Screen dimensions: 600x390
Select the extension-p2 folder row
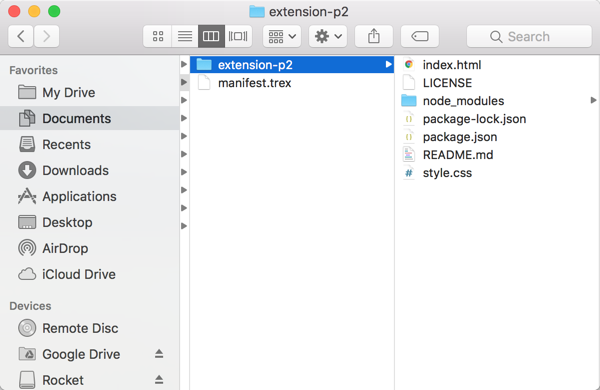292,65
